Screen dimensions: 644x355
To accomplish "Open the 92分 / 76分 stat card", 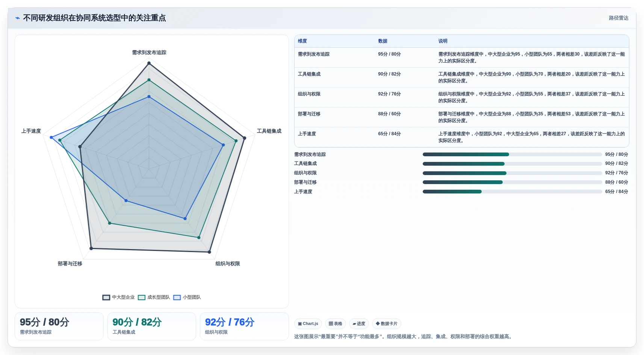I will click(x=244, y=326).
